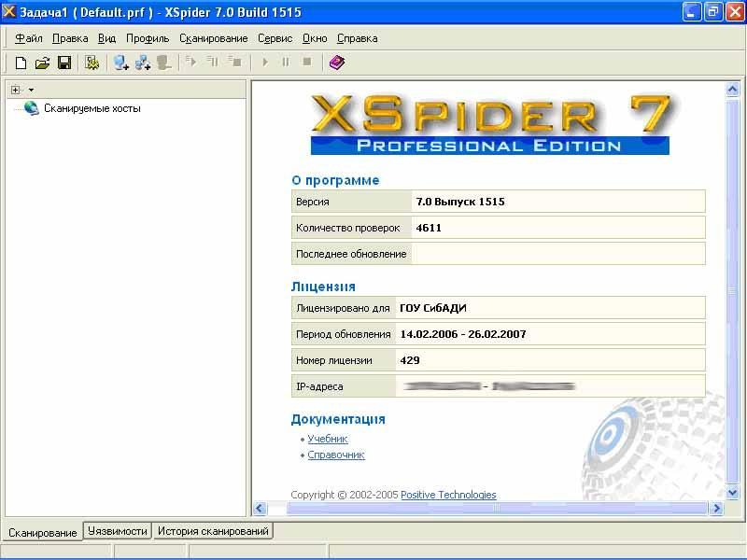The height and width of the screenshot is (560, 747).
Task: Open the Окно menu
Action: [315, 38]
